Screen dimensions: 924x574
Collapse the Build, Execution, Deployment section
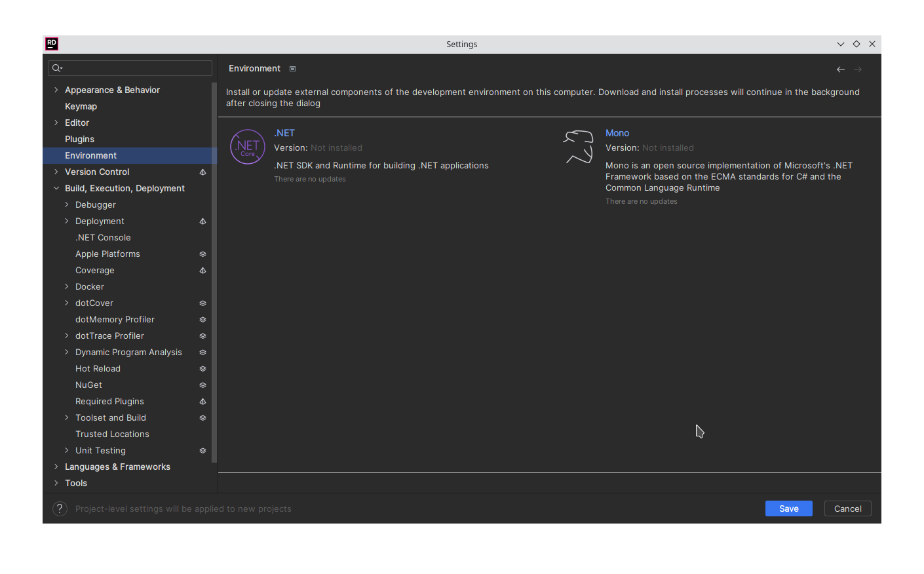click(x=56, y=188)
